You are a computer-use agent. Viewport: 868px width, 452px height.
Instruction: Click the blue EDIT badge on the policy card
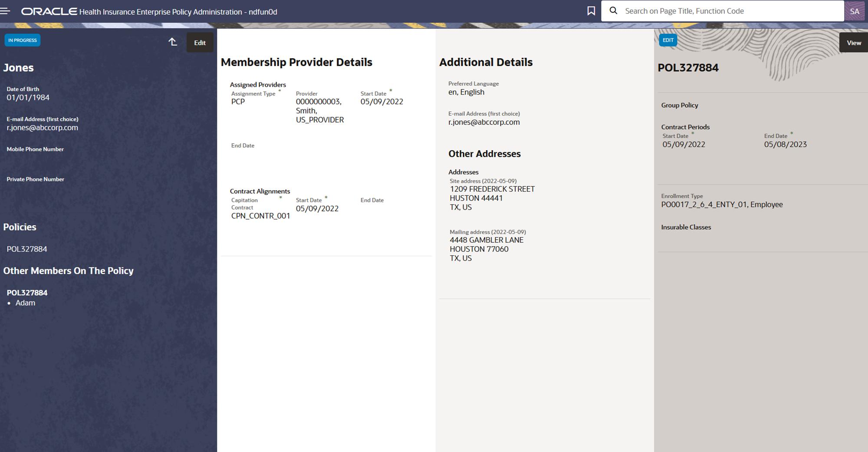pos(668,40)
